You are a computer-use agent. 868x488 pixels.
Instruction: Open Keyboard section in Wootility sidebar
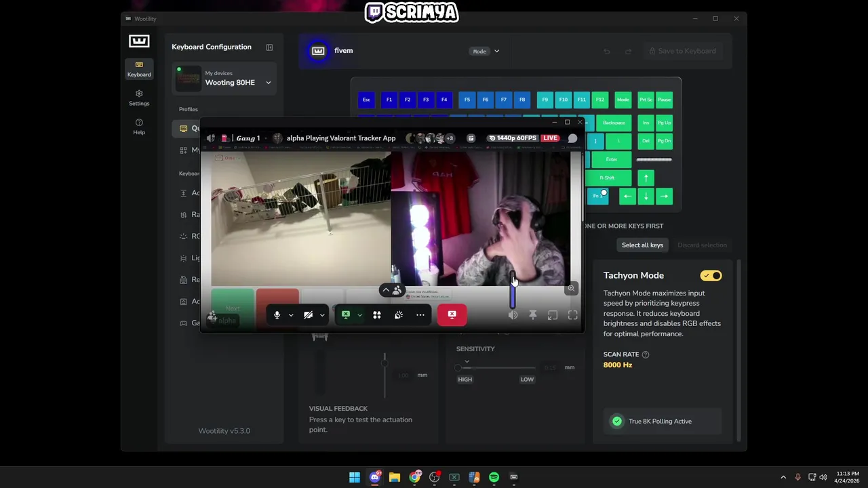(x=139, y=69)
